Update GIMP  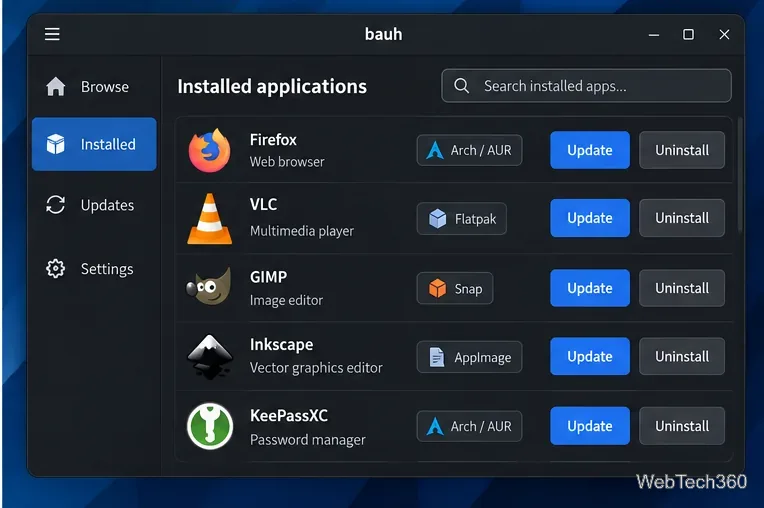click(x=590, y=288)
